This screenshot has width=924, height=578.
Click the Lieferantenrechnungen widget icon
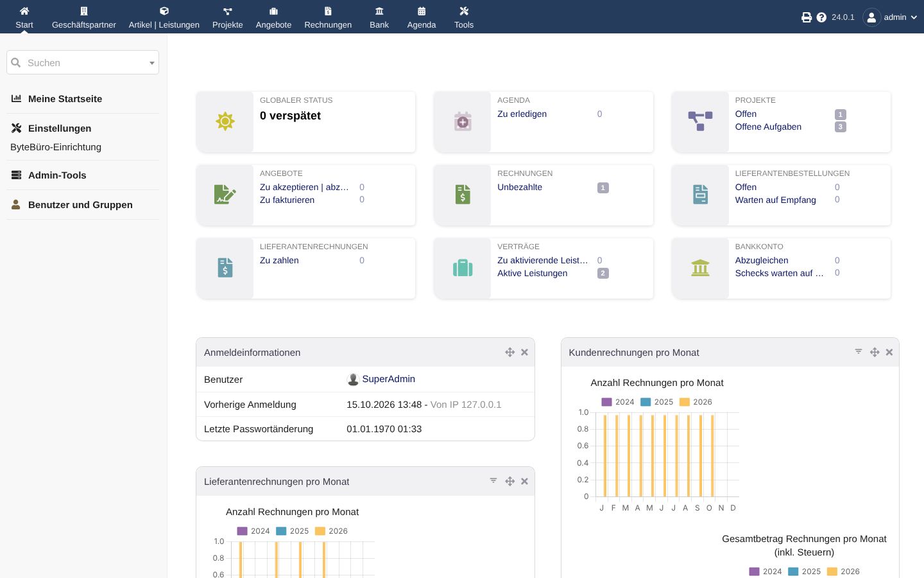(x=225, y=268)
